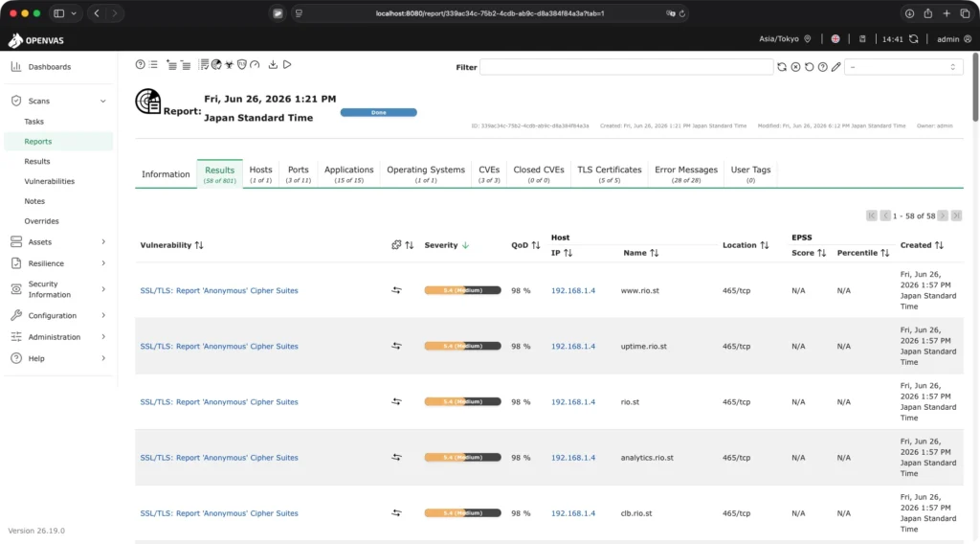Open result link for www.rio.st
This screenshot has height=544, width=980.
pyautogui.click(x=219, y=291)
